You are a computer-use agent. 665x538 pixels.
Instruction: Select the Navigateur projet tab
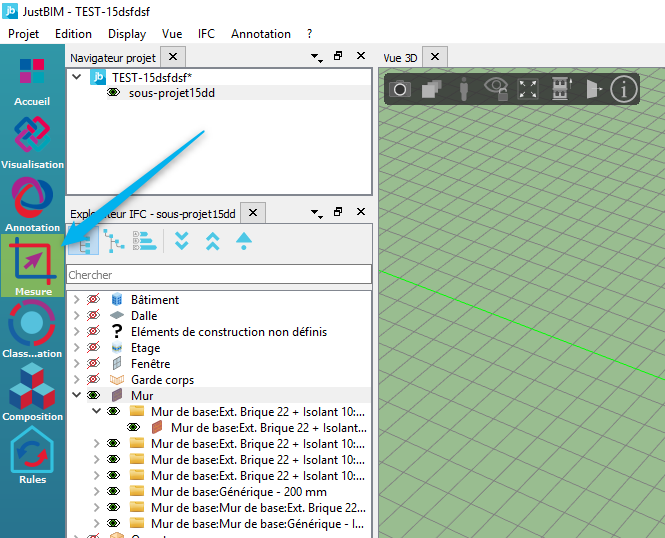tap(113, 58)
